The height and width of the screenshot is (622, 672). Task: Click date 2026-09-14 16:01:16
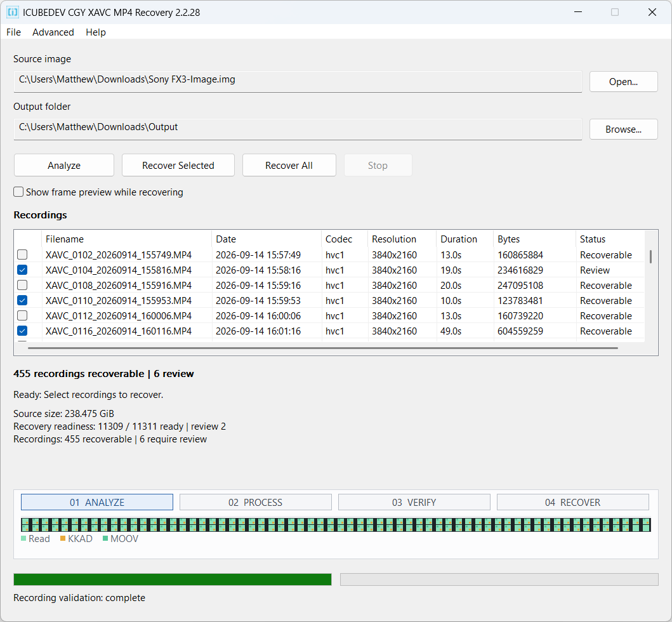258,331
